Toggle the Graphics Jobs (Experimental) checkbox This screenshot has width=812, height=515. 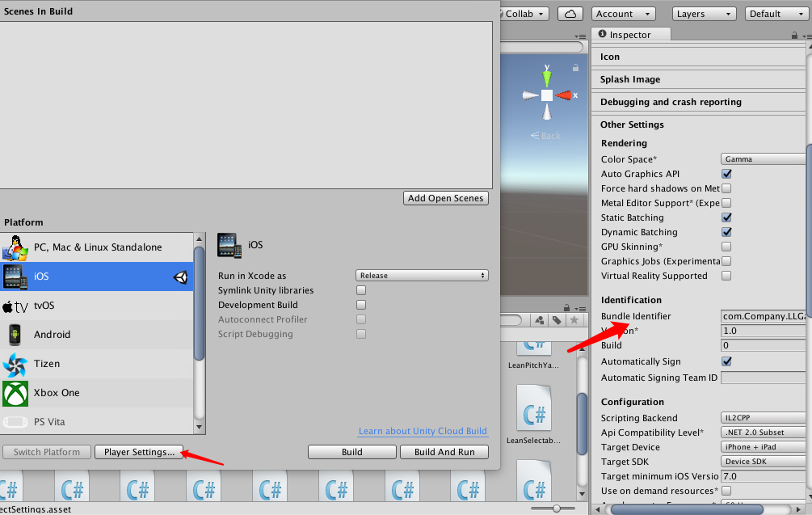pos(726,261)
